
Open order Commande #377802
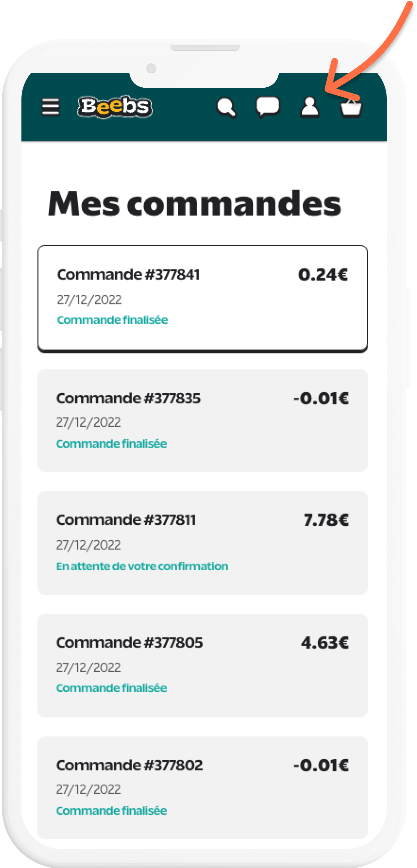tap(203, 788)
